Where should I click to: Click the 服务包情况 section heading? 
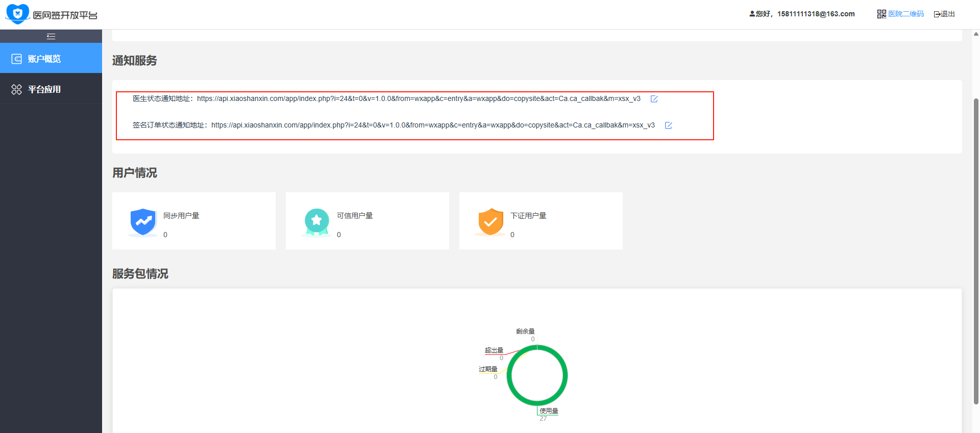tap(140, 274)
